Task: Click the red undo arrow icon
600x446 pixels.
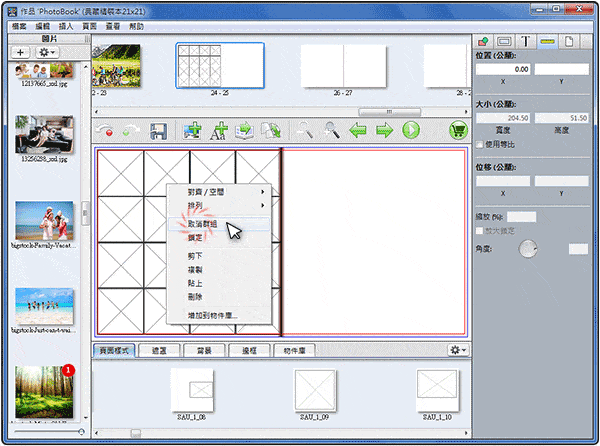Action: (x=106, y=130)
